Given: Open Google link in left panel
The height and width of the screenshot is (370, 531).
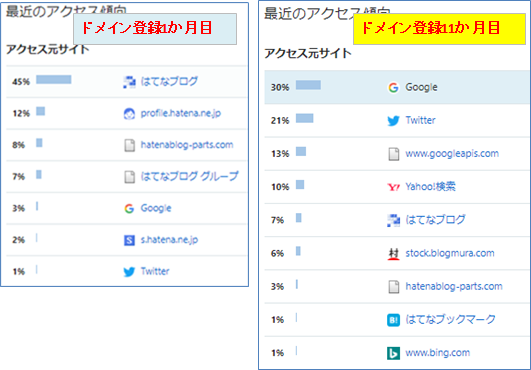Looking at the screenshot, I should [x=156, y=208].
